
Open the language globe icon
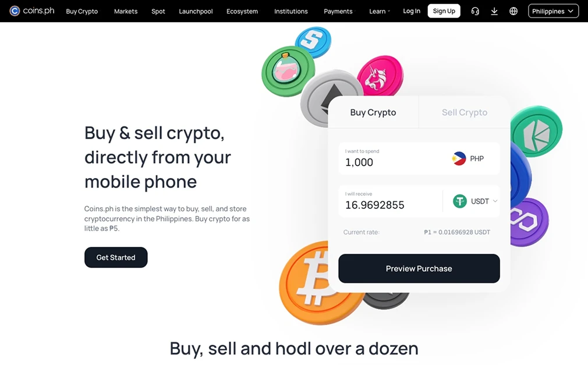[x=513, y=11]
